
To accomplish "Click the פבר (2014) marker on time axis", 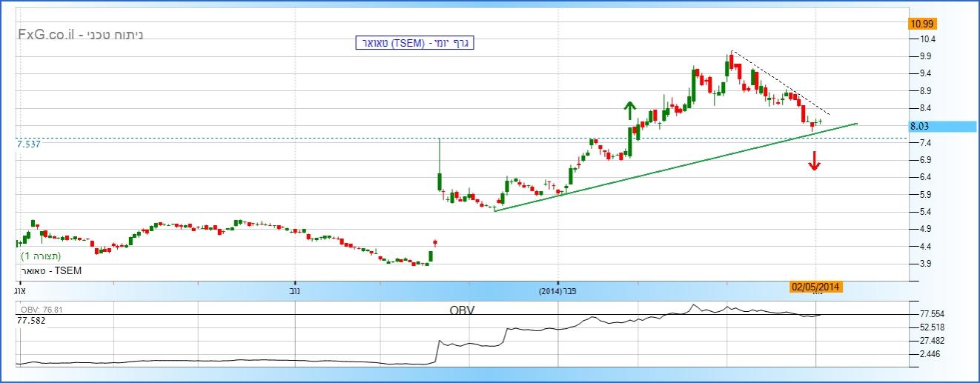I will pos(560,291).
